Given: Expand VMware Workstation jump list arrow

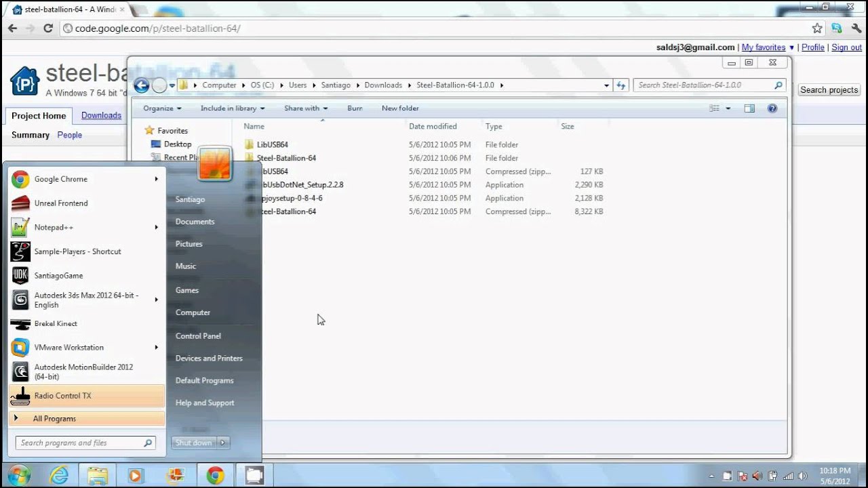Looking at the screenshot, I should 156,348.
